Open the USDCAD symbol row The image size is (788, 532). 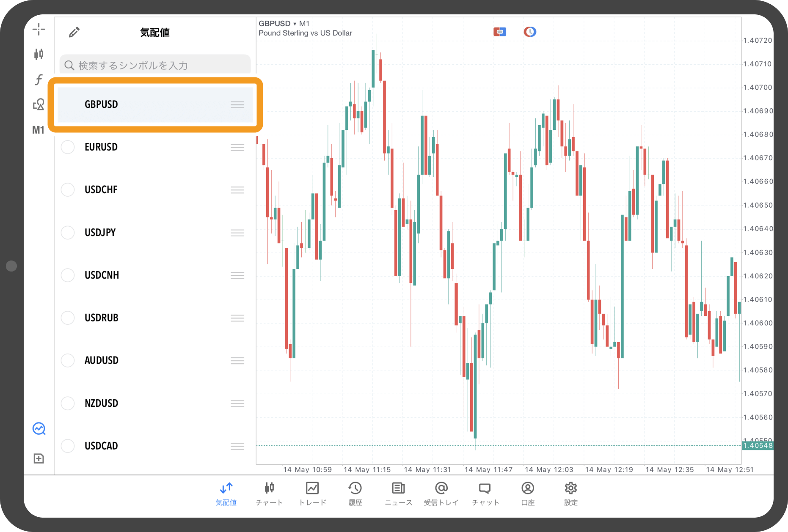pos(155,446)
